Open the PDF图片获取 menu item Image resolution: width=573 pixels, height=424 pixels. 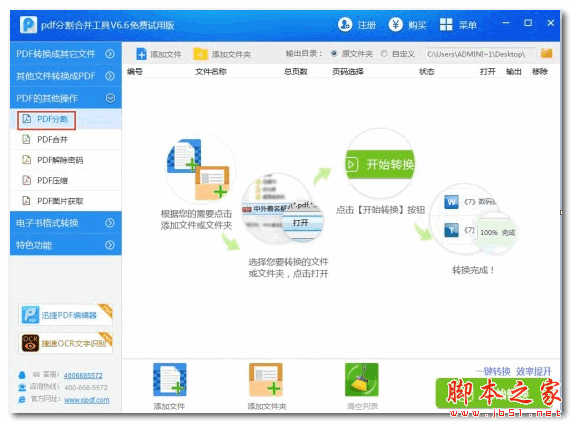click(66, 201)
